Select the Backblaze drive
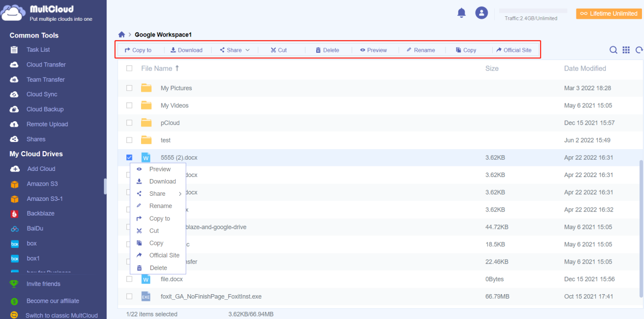644x319 pixels. click(40, 214)
